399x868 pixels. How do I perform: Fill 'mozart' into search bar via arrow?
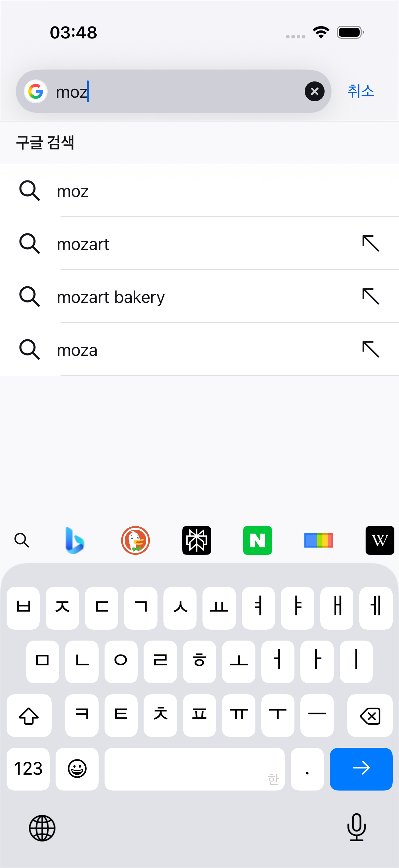(x=371, y=243)
